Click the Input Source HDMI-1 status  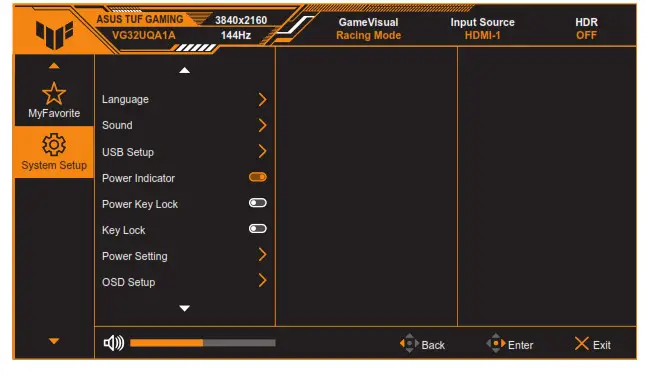(x=482, y=28)
